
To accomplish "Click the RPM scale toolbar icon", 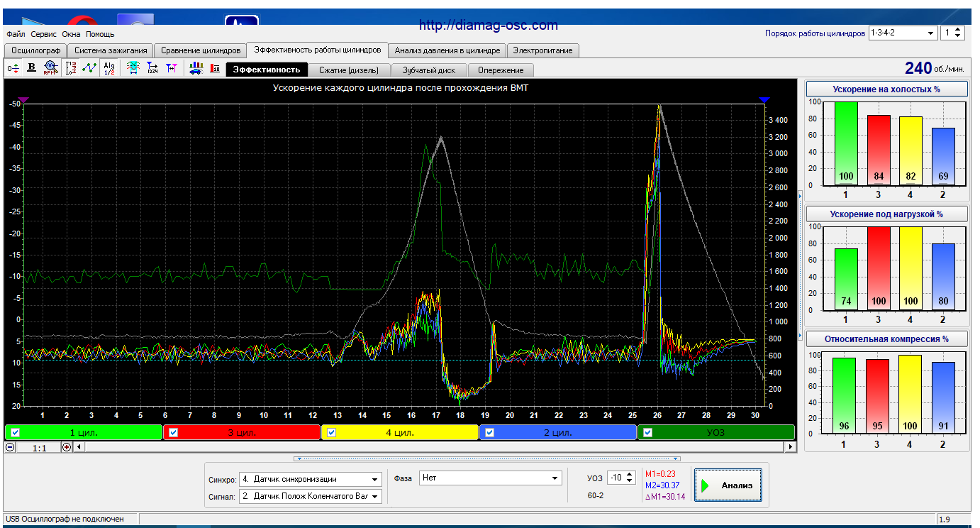I will [x=70, y=68].
